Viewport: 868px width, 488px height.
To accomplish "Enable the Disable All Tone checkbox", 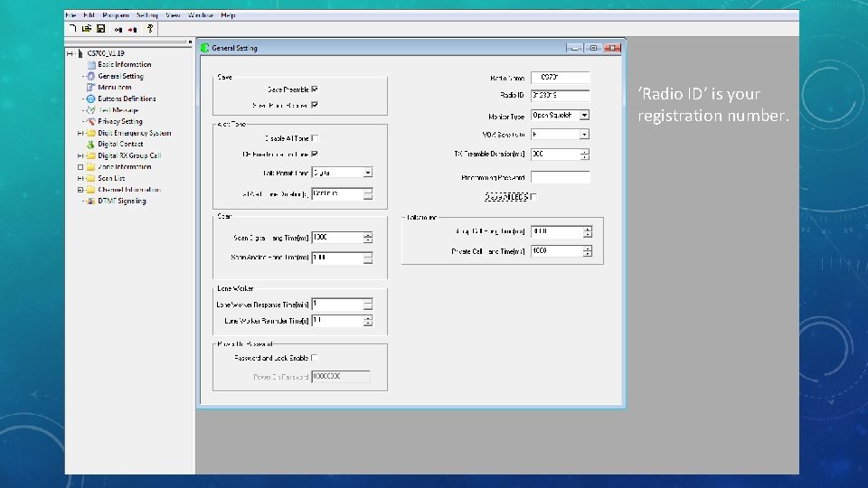I will coord(315,137).
